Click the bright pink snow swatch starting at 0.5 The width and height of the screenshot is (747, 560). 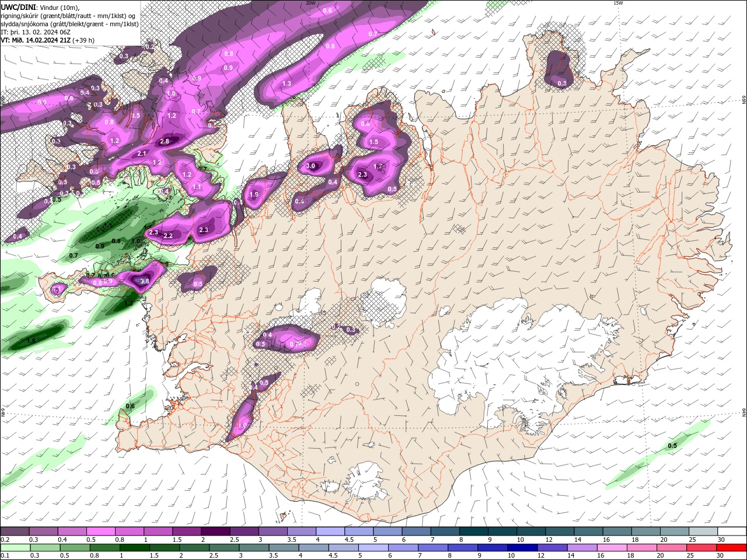tap(100, 531)
